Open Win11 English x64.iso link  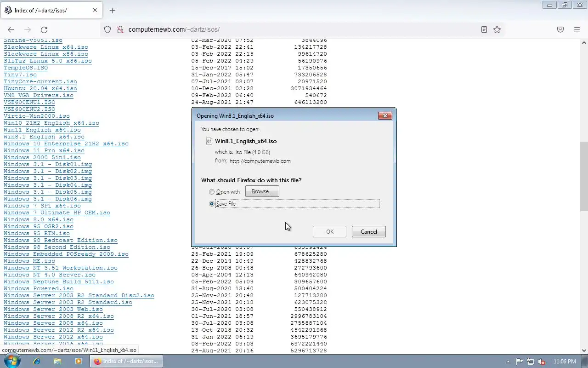[x=42, y=130]
